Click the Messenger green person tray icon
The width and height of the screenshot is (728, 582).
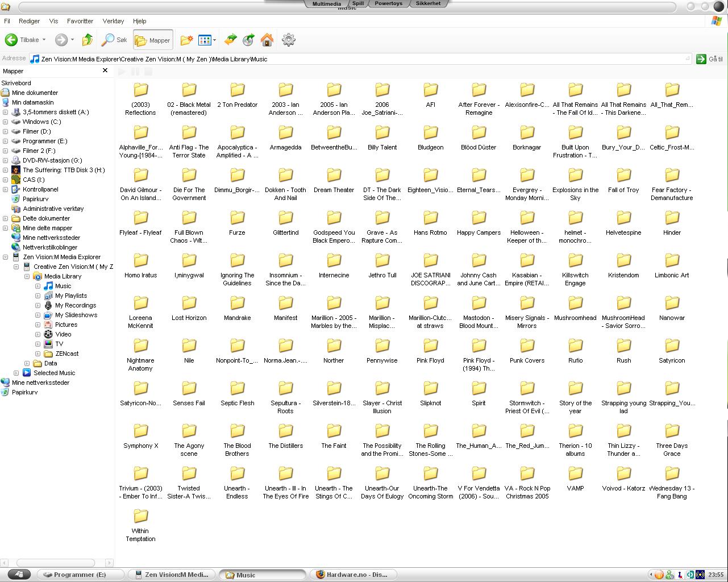click(669, 575)
